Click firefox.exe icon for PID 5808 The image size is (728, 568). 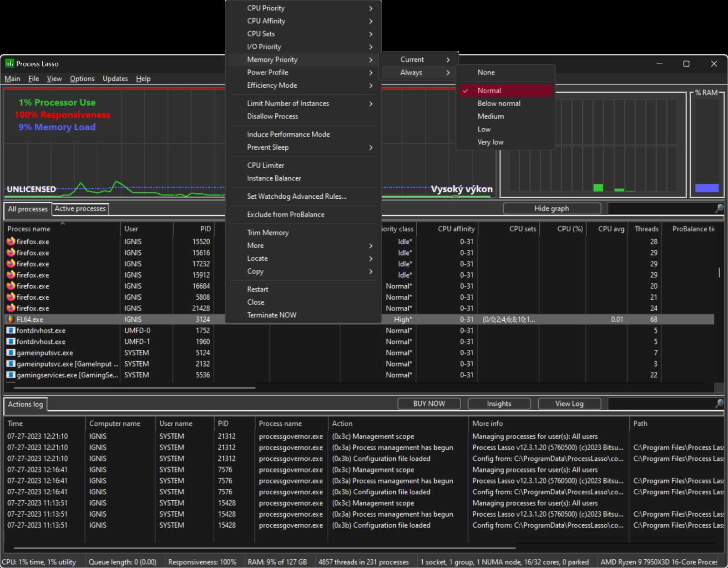pos(11,297)
